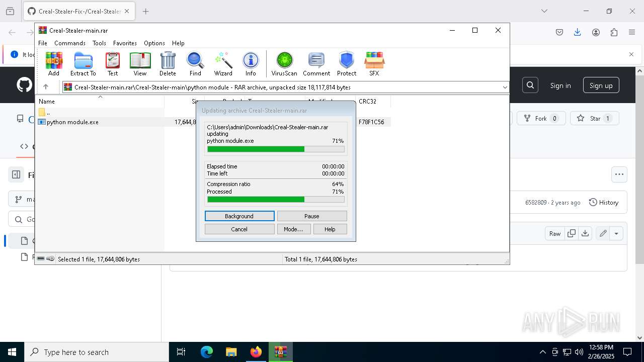Open the View file tool

click(140, 64)
